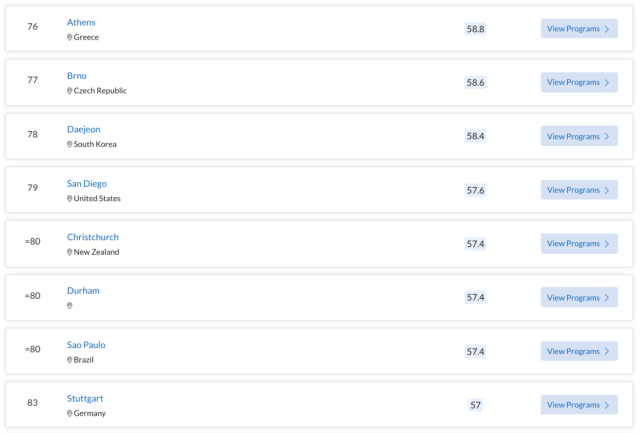Open the Stuttgart city link
This screenshot has width=641, height=433.
point(85,399)
